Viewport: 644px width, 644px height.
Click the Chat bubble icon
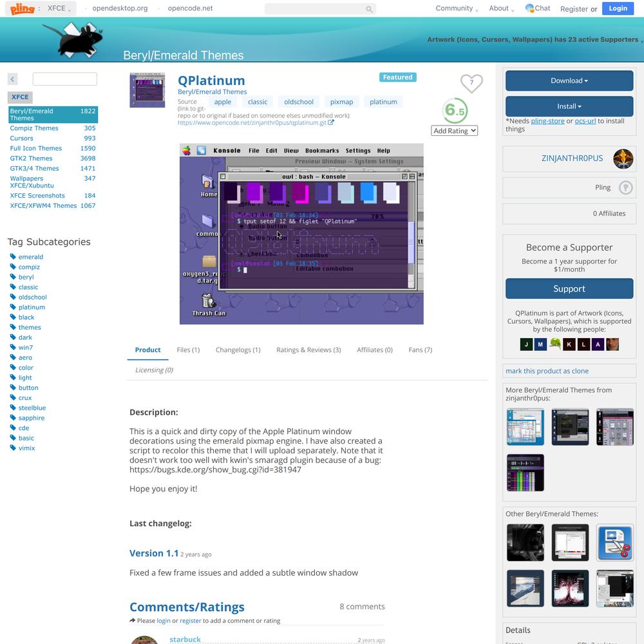529,8
